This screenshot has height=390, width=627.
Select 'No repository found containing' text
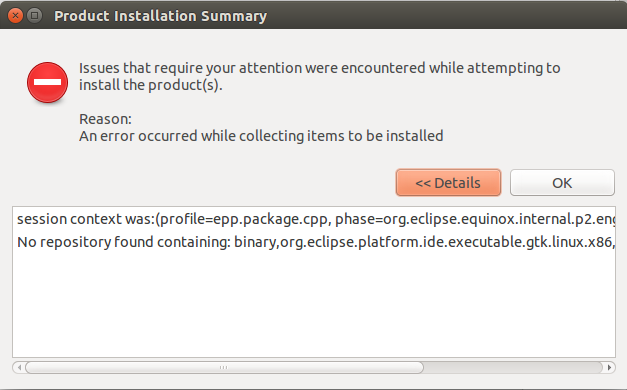click(122, 242)
